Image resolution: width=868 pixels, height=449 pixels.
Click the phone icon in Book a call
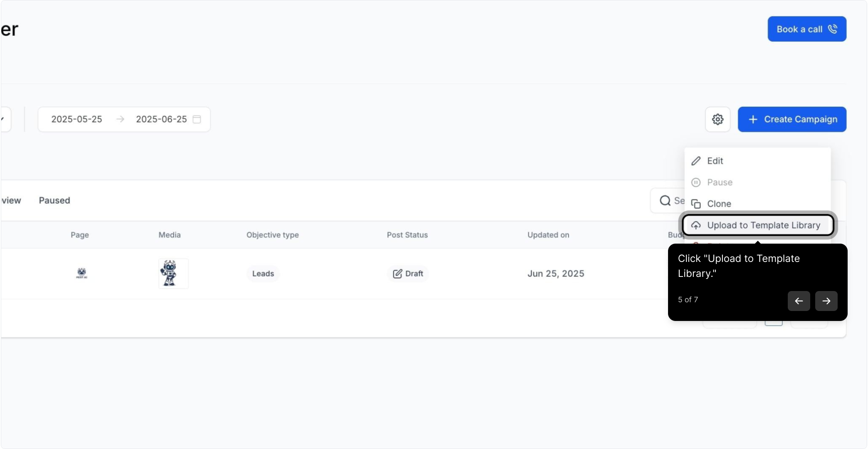(x=832, y=29)
